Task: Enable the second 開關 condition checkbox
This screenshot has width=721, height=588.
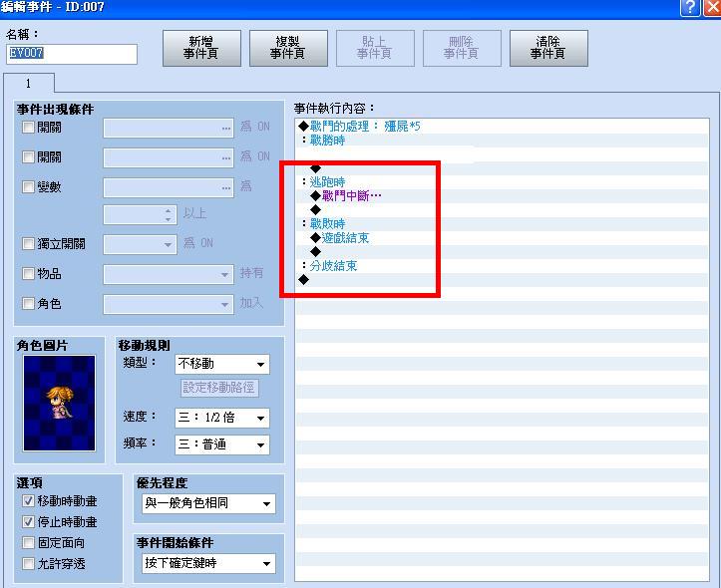Action: click(x=28, y=157)
